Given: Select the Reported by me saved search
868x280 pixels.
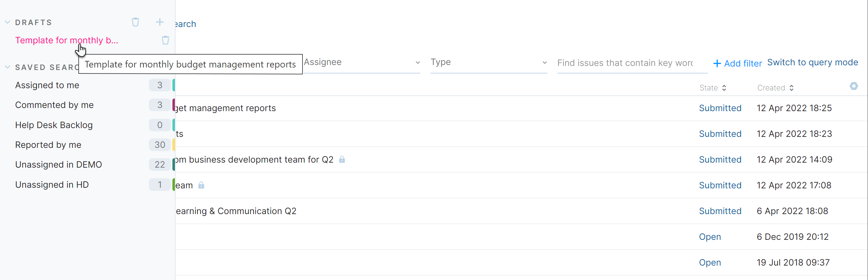Looking at the screenshot, I should pyautogui.click(x=48, y=145).
